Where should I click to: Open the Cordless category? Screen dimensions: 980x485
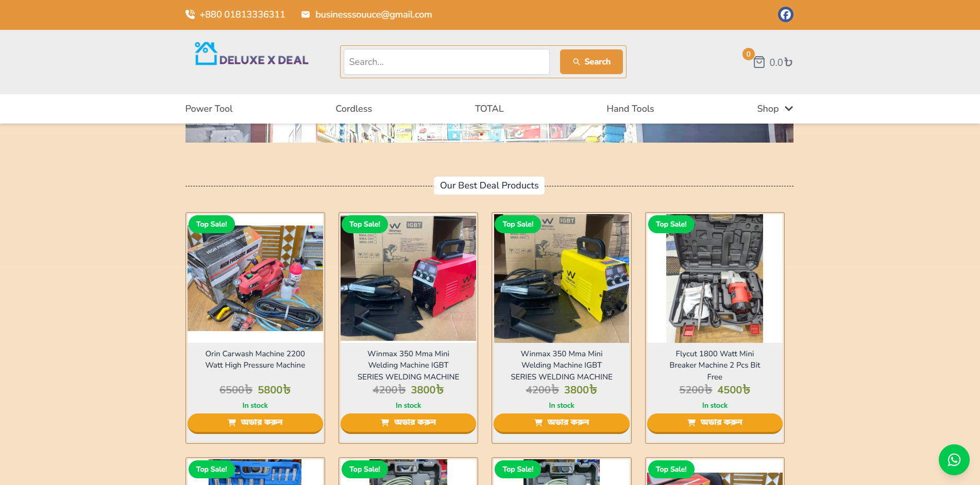pos(353,109)
